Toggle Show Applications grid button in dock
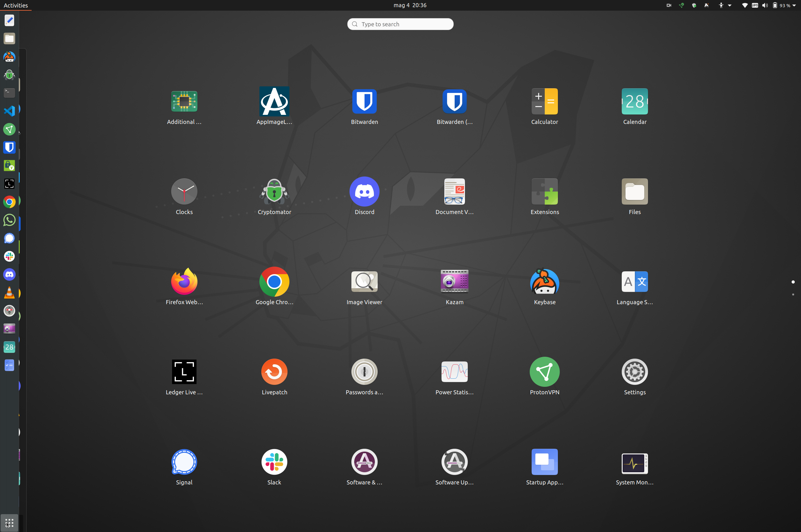This screenshot has height=532, width=801. 9,523
